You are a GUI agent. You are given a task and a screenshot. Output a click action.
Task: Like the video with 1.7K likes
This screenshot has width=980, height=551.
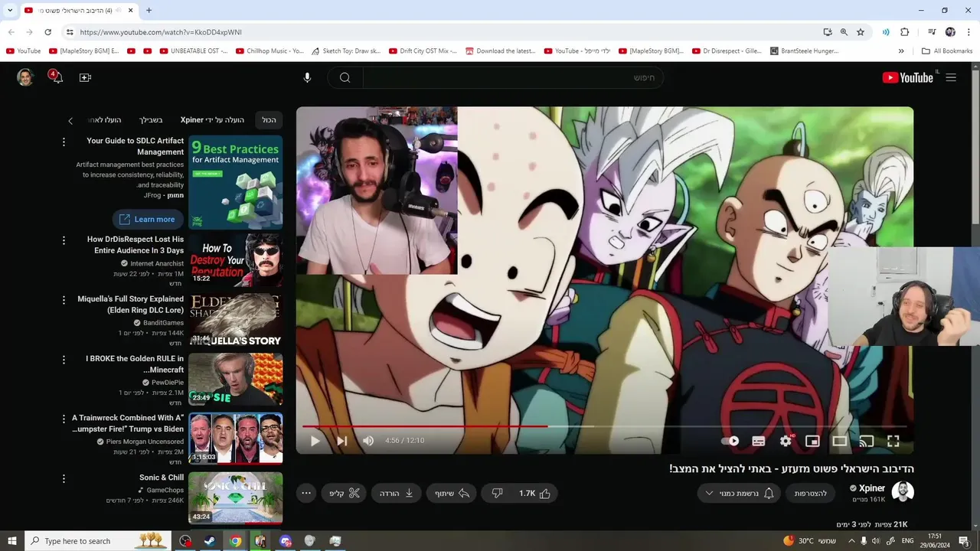tap(534, 494)
